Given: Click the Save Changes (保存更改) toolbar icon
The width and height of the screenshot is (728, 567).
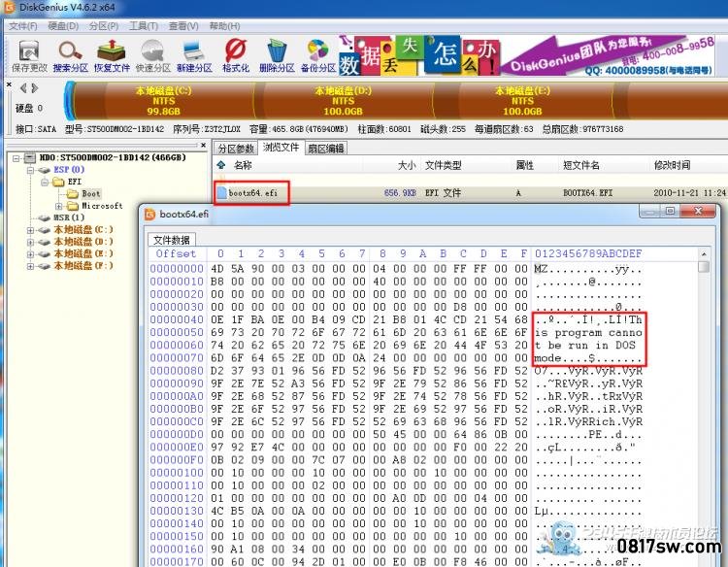Looking at the screenshot, I should 29,55.
